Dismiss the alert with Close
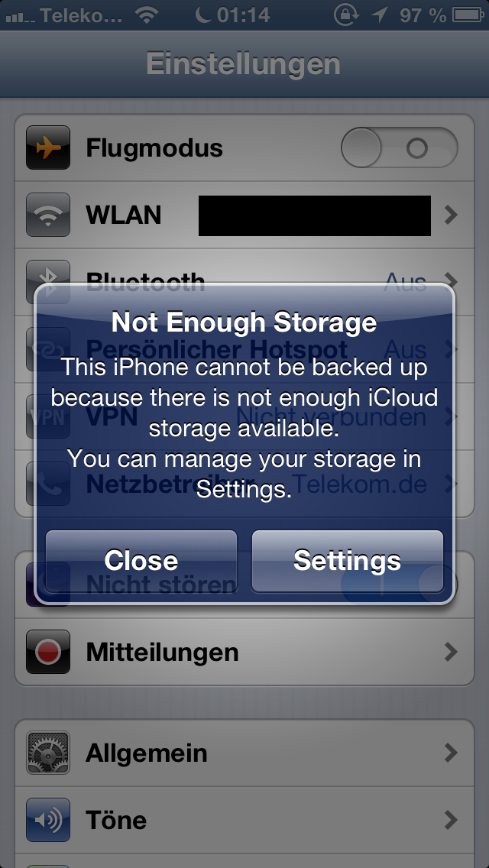Viewport: 489px width, 868px height. pos(141,561)
